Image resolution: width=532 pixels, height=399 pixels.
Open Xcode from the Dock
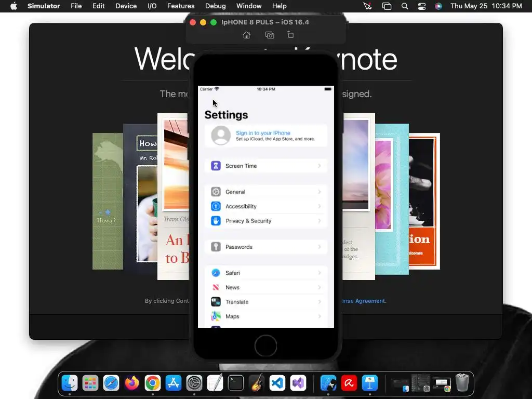328,383
